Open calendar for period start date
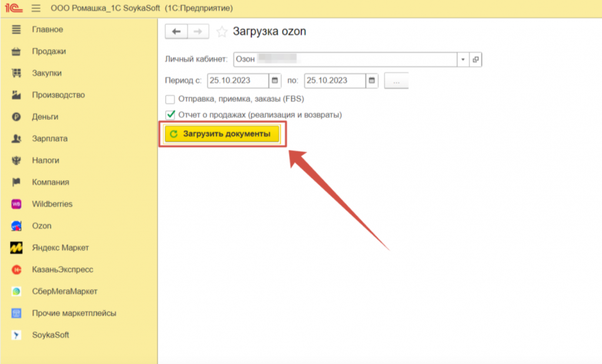The height and width of the screenshot is (364, 602). pos(275,81)
